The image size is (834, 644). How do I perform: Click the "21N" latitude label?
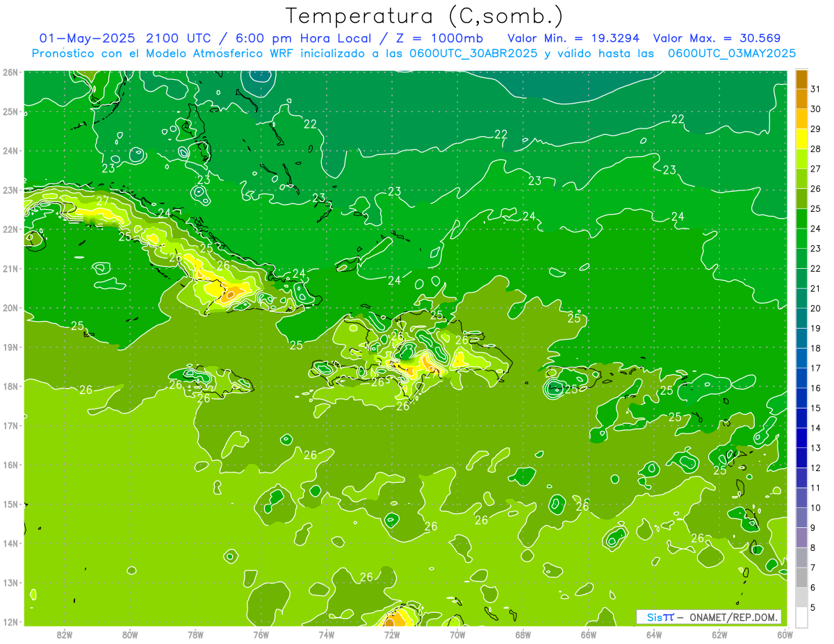10,268
